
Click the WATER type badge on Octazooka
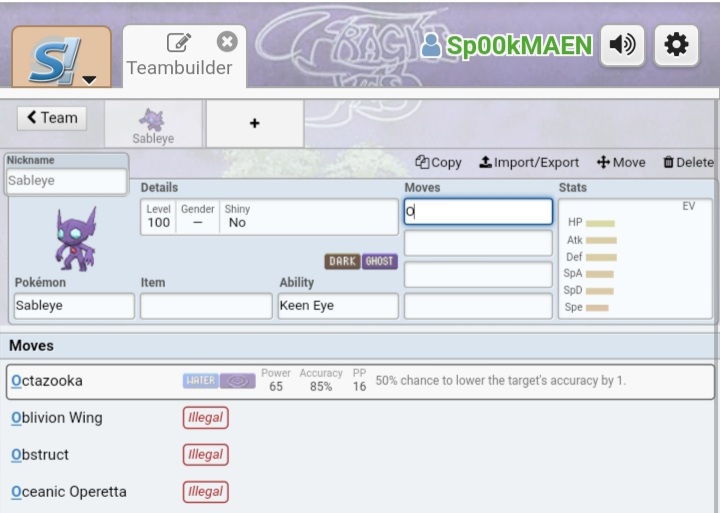pyautogui.click(x=201, y=381)
